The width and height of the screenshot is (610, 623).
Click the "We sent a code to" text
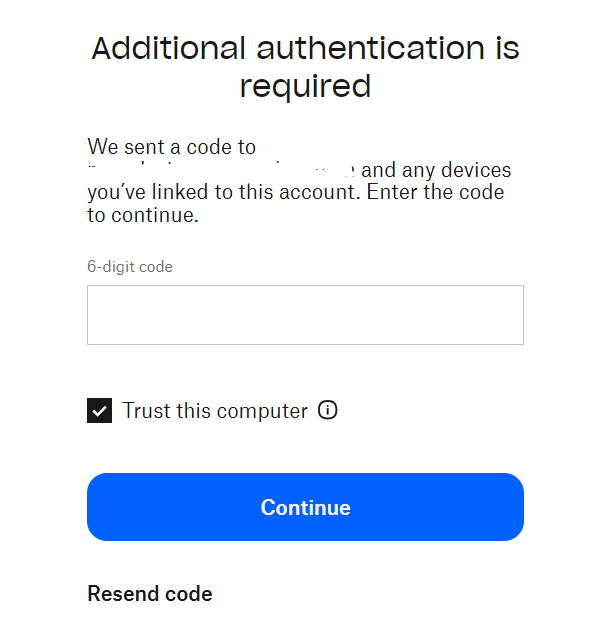(x=172, y=148)
